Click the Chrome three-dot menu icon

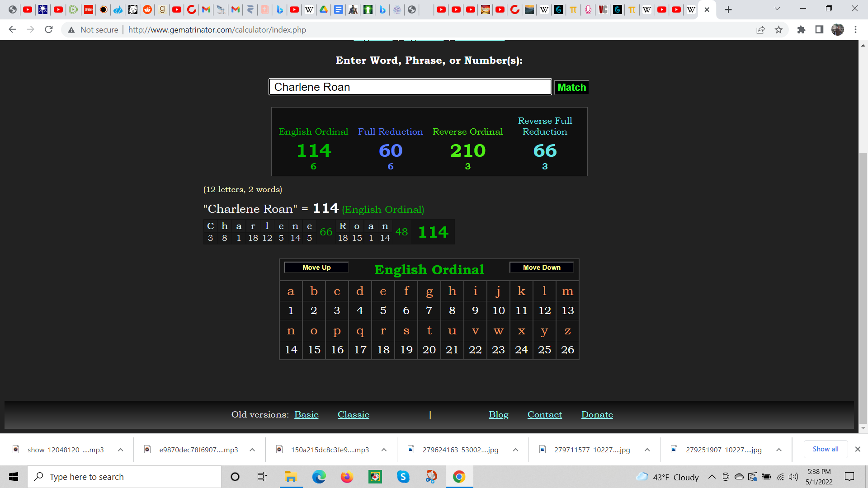[x=855, y=30]
